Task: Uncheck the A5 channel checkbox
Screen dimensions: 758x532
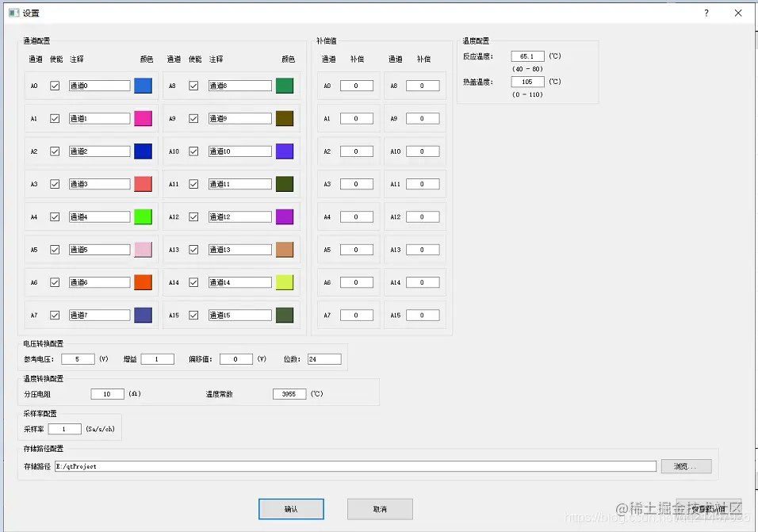Action: [55, 249]
